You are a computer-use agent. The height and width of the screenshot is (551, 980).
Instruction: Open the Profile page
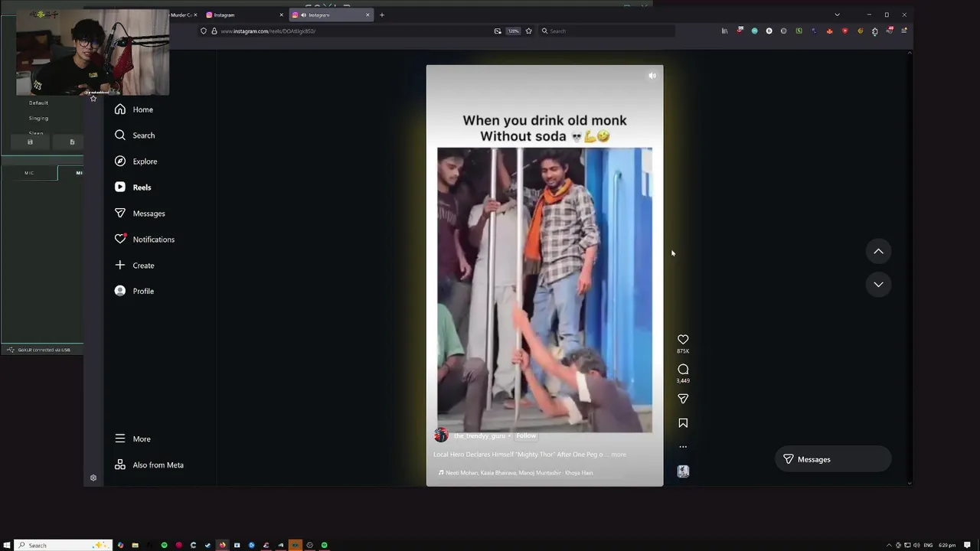click(x=134, y=291)
